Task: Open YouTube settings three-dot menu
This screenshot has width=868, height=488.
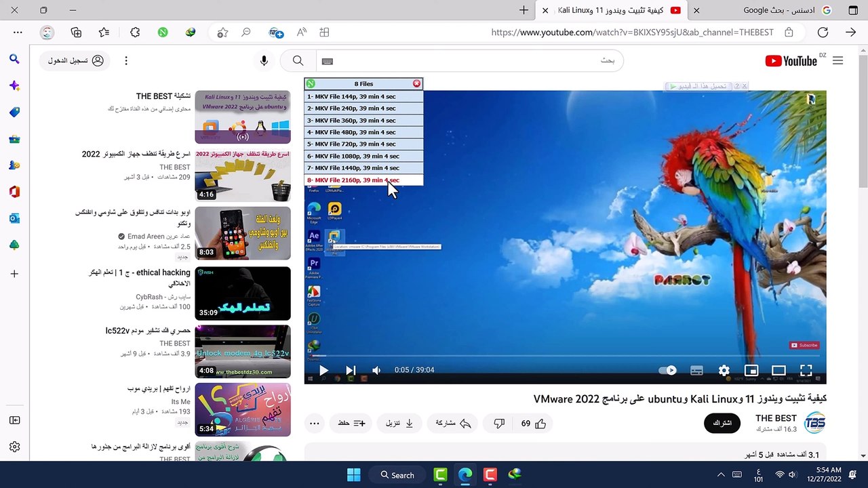Action: (125, 61)
